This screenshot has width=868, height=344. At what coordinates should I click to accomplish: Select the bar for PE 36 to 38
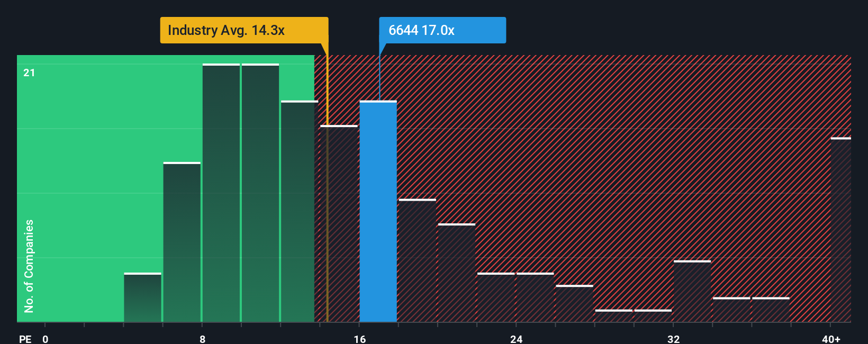[x=771, y=310]
